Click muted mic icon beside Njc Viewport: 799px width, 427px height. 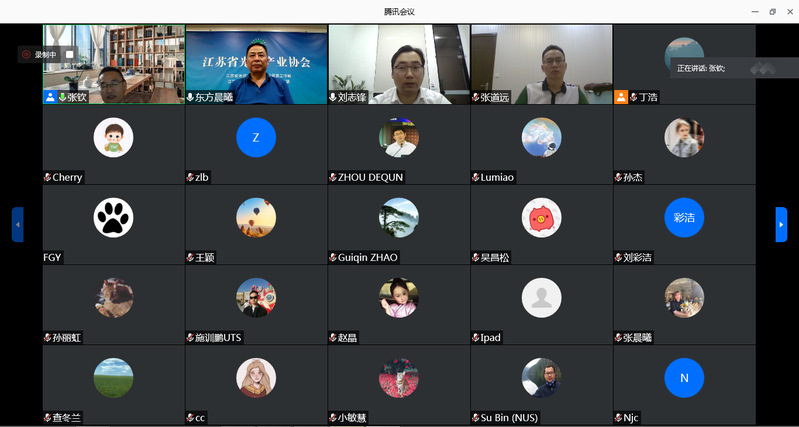(x=619, y=418)
